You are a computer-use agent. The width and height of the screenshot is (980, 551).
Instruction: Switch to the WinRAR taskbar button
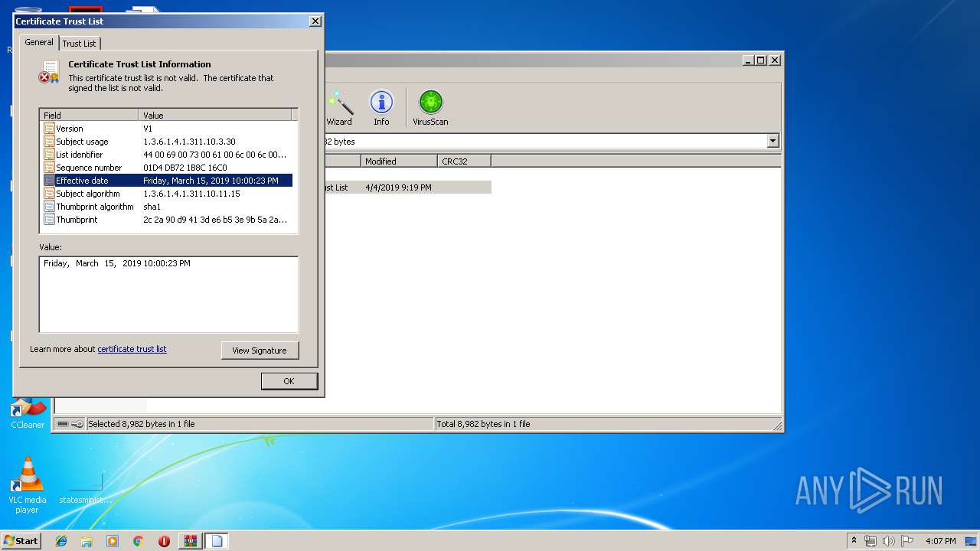(x=190, y=541)
